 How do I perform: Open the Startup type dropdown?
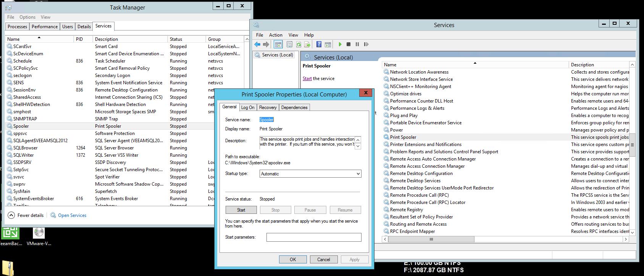(310, 174)
